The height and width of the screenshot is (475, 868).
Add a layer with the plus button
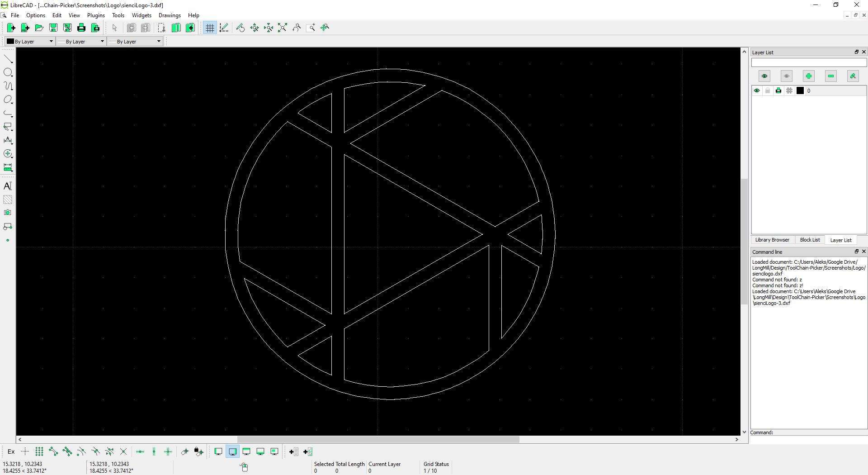[x=809, y=76]
